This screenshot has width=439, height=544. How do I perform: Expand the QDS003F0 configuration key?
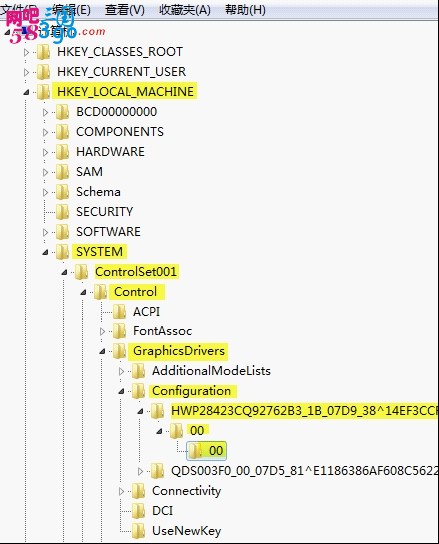140,471
